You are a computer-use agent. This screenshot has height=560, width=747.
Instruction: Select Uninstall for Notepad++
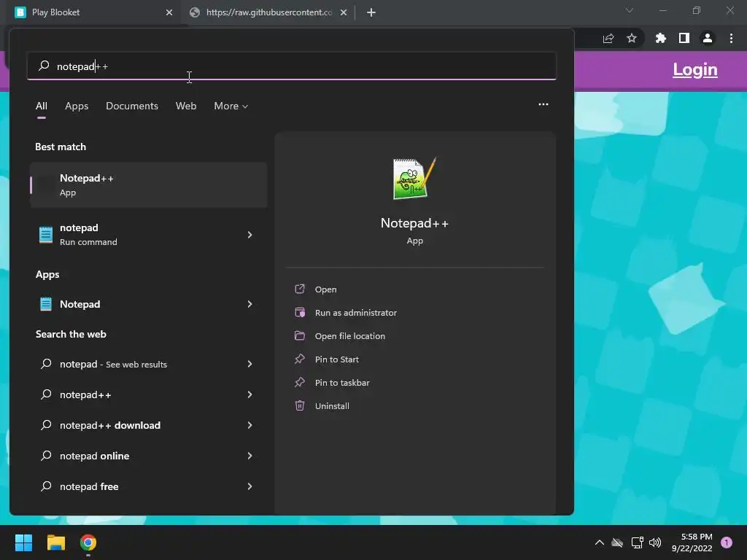[332, 406]
